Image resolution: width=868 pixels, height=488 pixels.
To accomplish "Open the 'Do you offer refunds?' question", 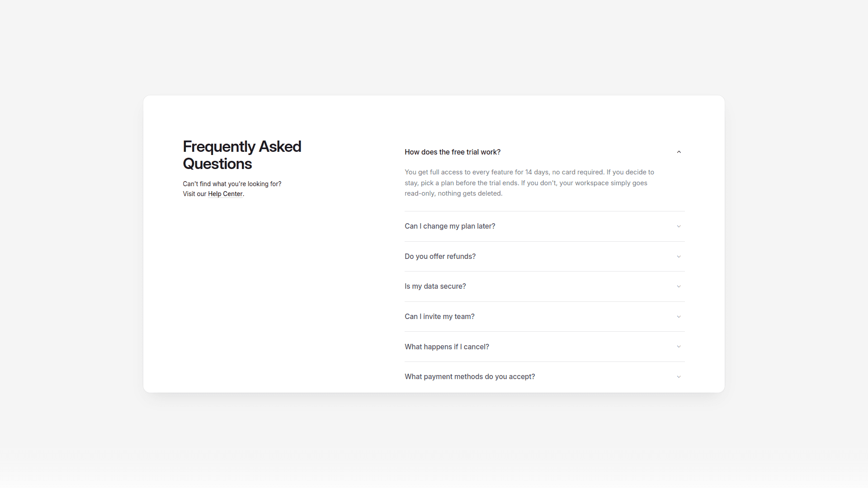I will (544, 257).
